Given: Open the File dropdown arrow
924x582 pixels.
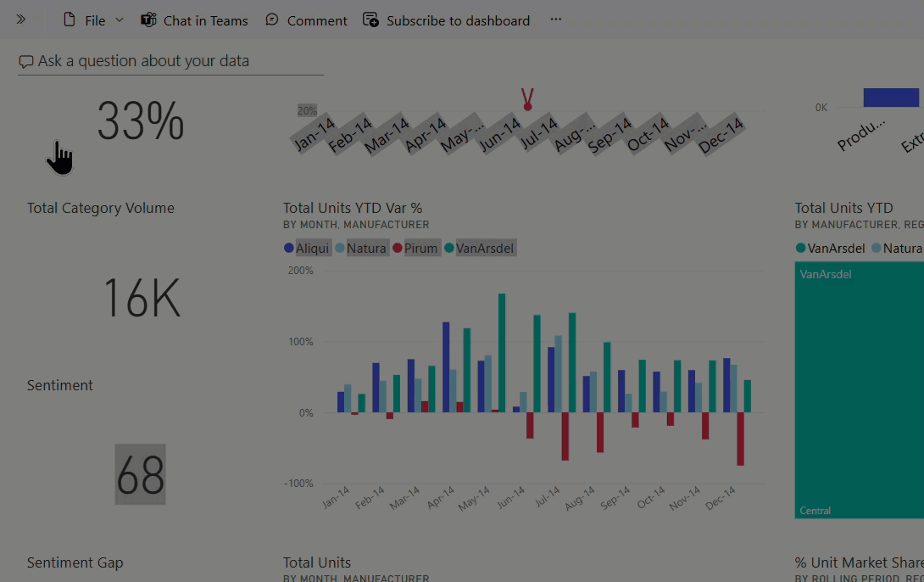Looking at the screenshot, I should pyautogui.click(x=119, y=20).
